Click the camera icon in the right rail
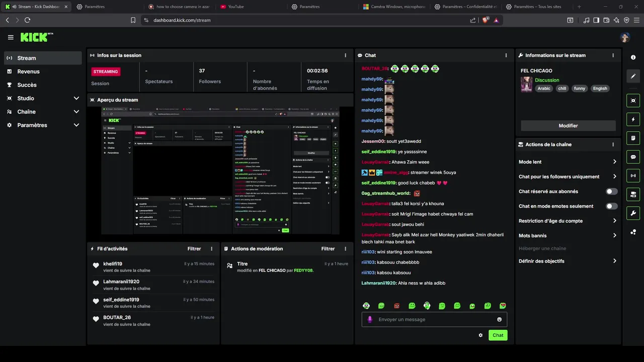 633,194
